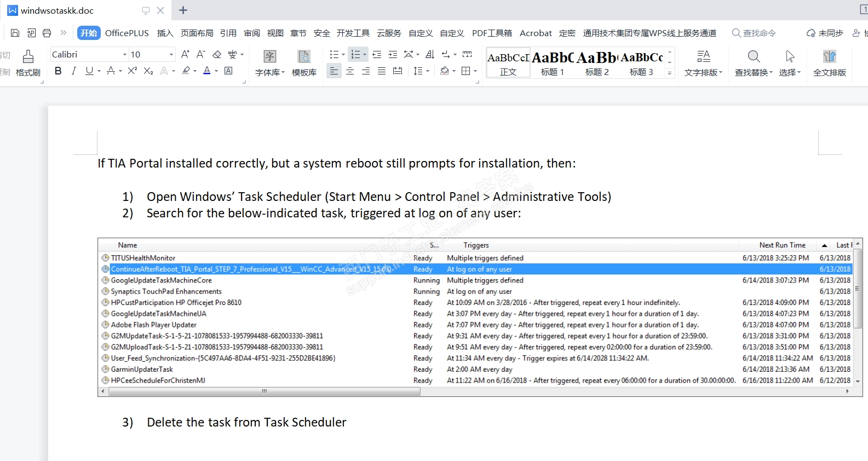
Task: Click the text layout (文字排版) icon
Action: (704, 56)
